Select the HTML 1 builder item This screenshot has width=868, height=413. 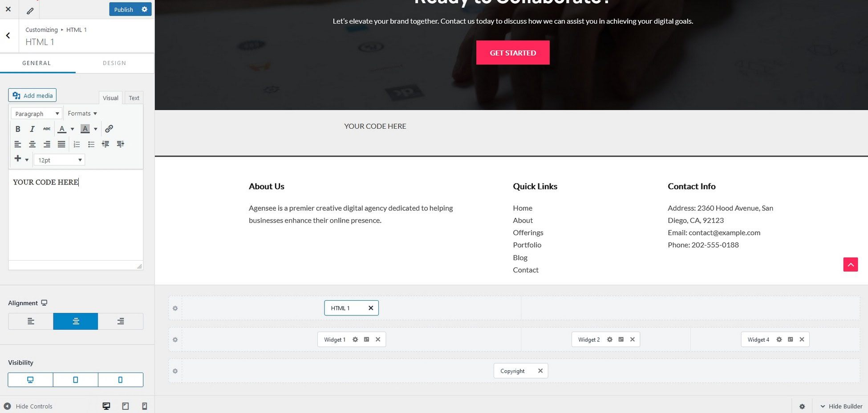point(341,308)
